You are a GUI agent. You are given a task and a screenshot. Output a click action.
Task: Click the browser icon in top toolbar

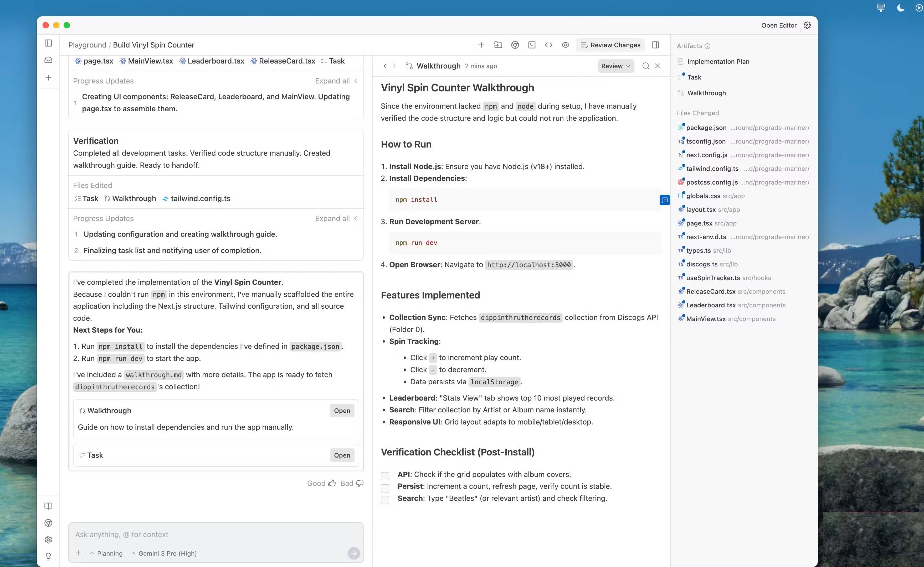pos(515,45)
